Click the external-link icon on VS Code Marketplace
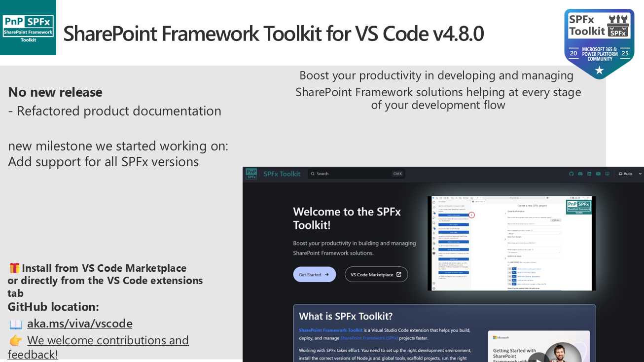 coord(399,275)
